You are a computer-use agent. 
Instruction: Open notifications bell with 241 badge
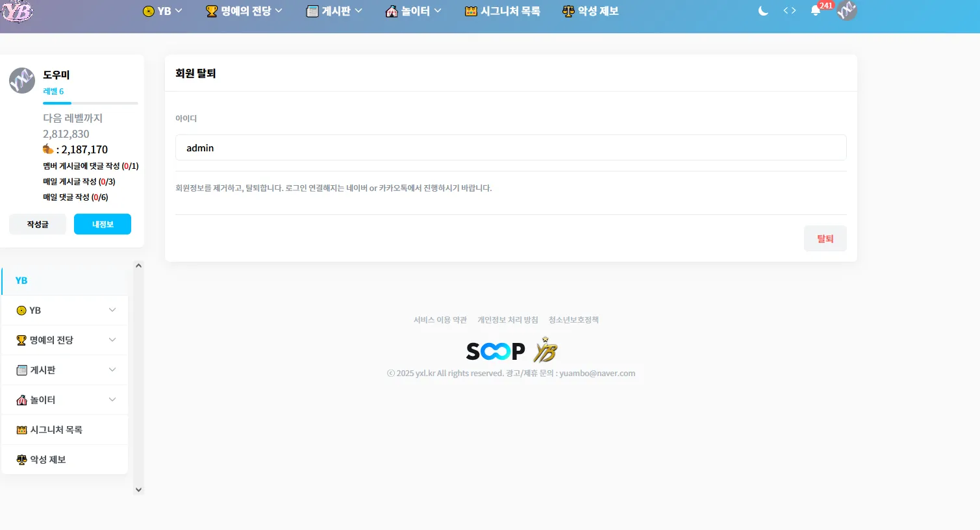(x=816, y=10)
